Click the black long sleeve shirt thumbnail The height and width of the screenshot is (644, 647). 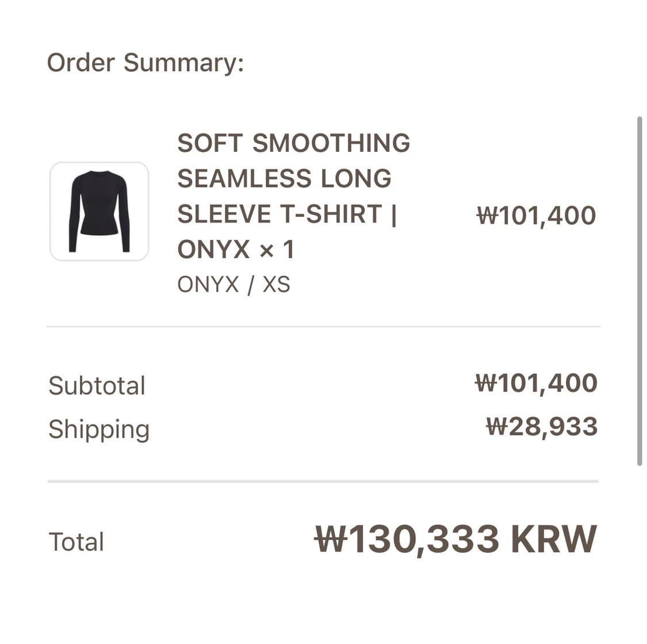click(x=99, y=212)
